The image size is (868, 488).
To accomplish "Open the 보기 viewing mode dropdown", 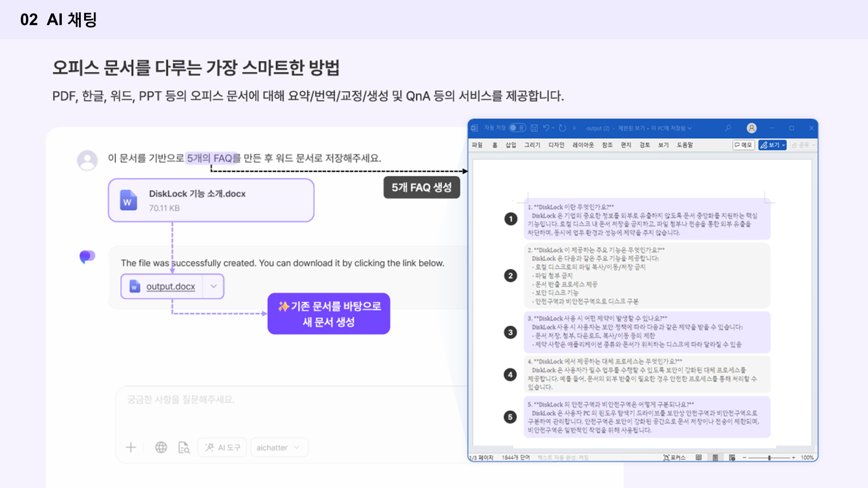I will 773,145.
